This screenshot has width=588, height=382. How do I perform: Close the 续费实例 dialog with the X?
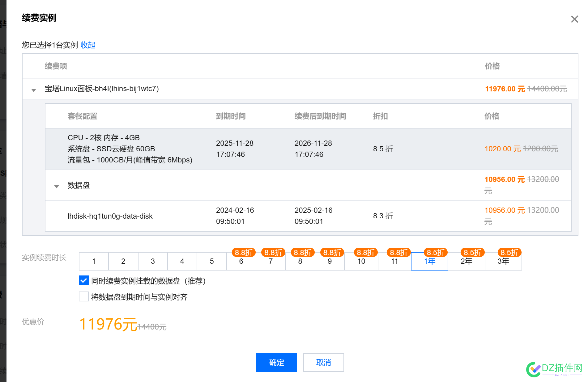[574, 19]
